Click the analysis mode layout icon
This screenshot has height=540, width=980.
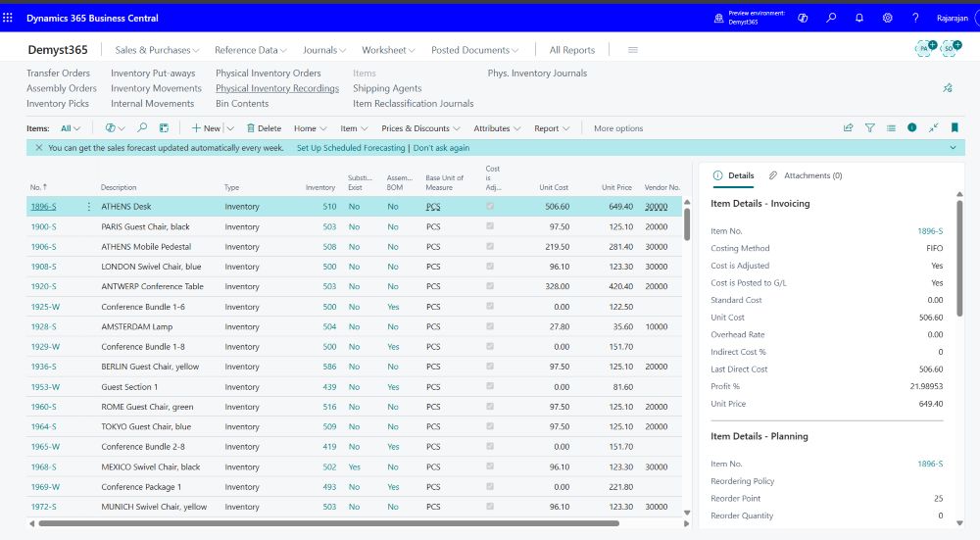[x=164, y=128]
